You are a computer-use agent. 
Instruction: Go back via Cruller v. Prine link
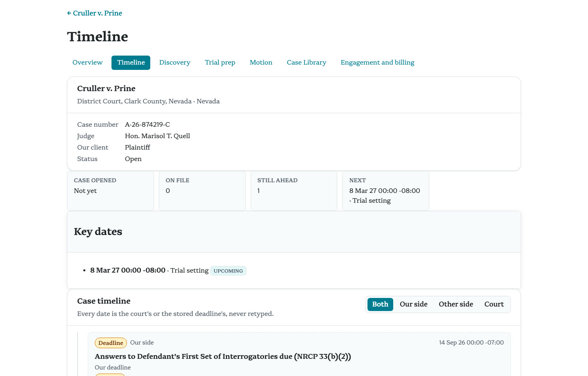(x=95, y=13)
